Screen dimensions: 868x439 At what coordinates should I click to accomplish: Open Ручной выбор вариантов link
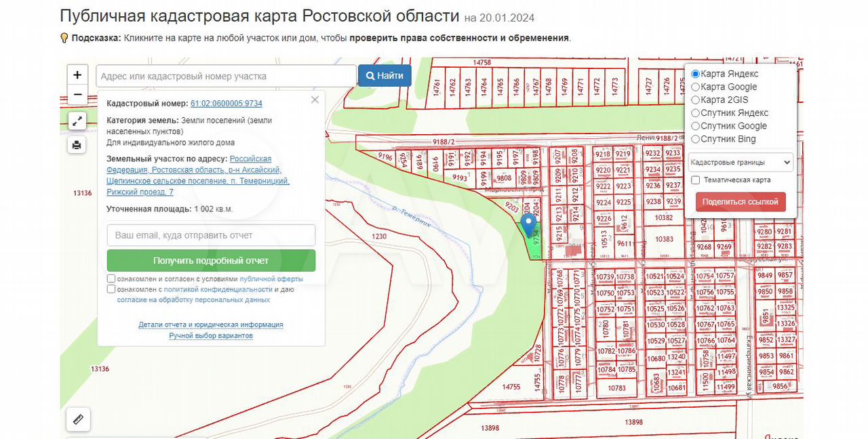point(211,336)
